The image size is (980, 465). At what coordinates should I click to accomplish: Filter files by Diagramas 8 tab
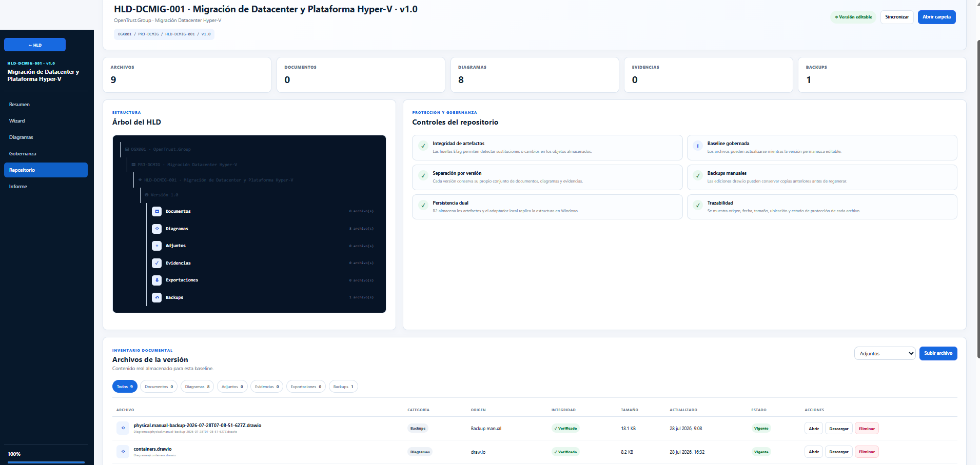pos(198,387)
